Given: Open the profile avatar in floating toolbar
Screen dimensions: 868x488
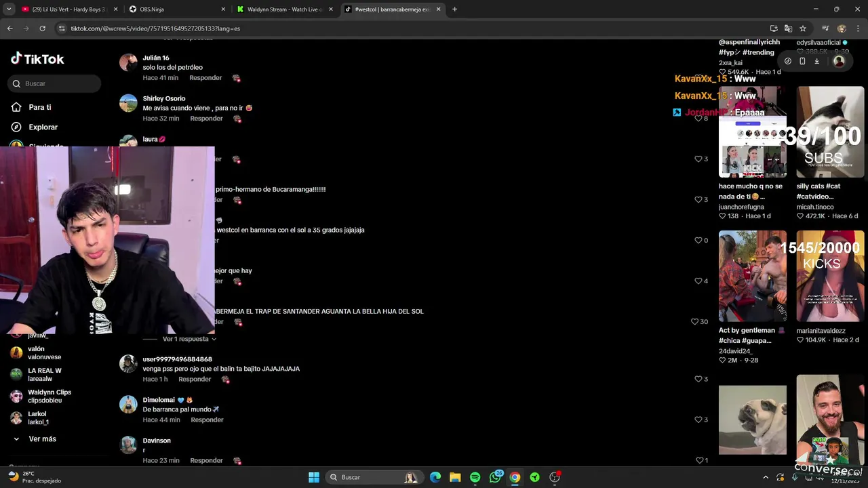Looking at the screenshot, I should 839,61.
